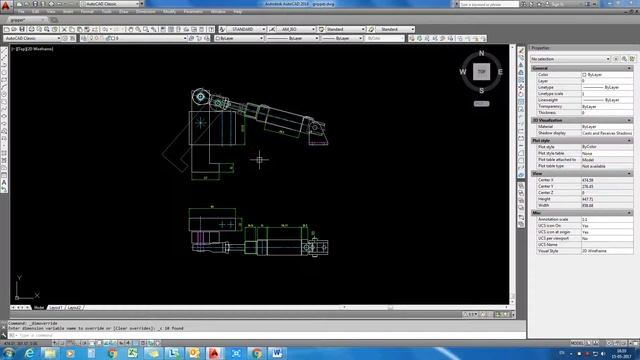Collapse the General section in Properties

(x=629, y=68)
